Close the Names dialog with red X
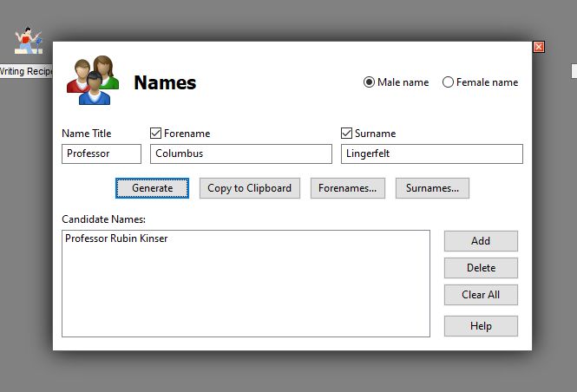This screenshot has width=577, height=392. point(539,47)
